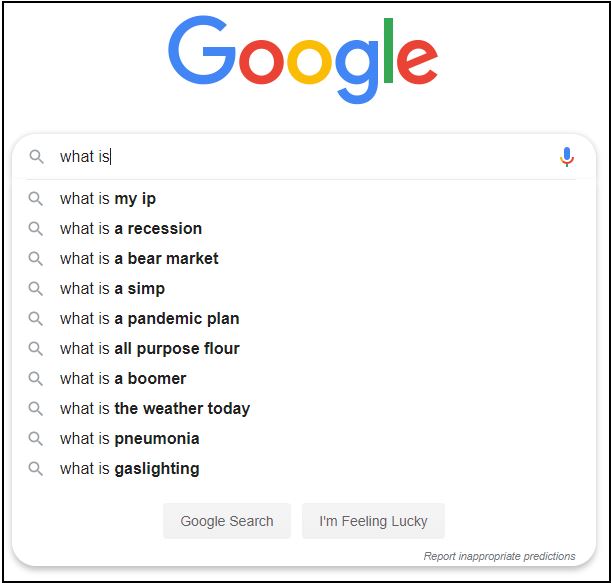Choose 'what is all purpose flour' suggestion
The height and width of the screenshot is (583, 611).
coord(149,349)
